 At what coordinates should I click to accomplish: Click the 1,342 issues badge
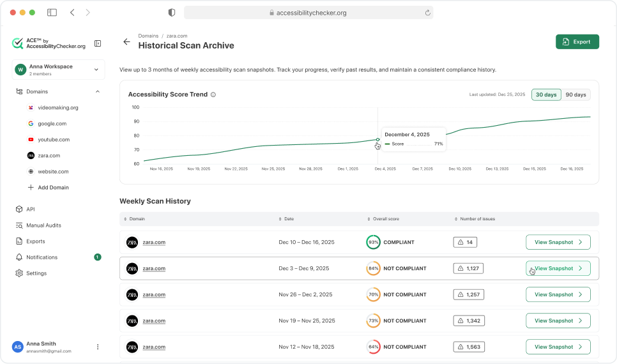point(469,321)
